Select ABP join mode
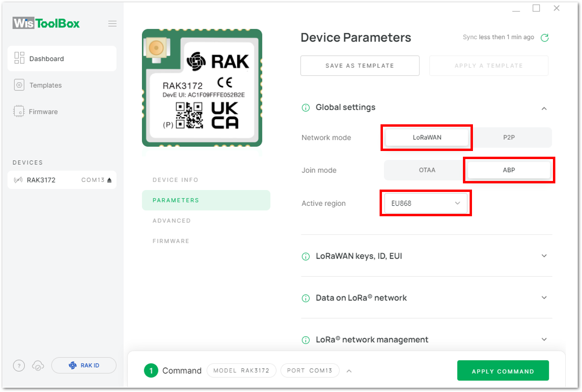The height and width of the screenshot is (392, 582). click(x=509, y=170)
